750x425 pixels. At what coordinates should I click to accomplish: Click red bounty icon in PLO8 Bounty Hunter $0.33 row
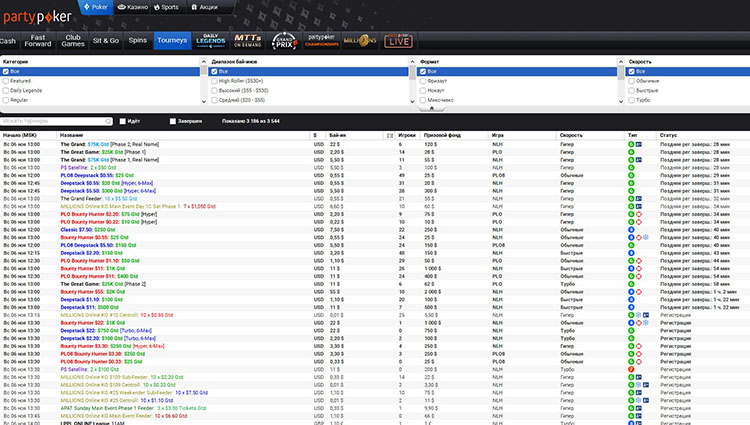639,361
